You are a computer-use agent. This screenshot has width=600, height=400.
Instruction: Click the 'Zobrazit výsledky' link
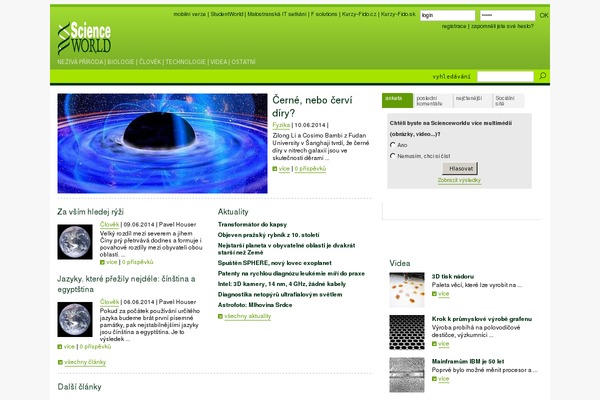coord(459,180)
